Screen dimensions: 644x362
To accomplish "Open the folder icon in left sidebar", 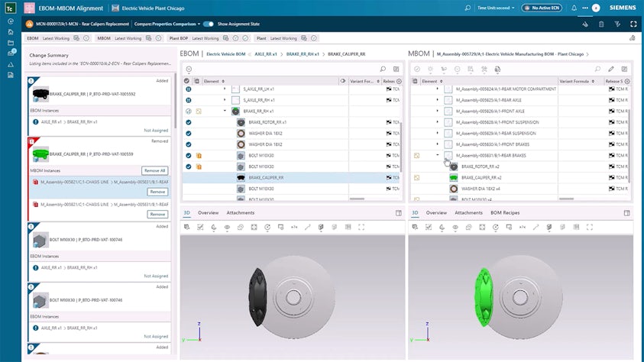I will (11, 43).
